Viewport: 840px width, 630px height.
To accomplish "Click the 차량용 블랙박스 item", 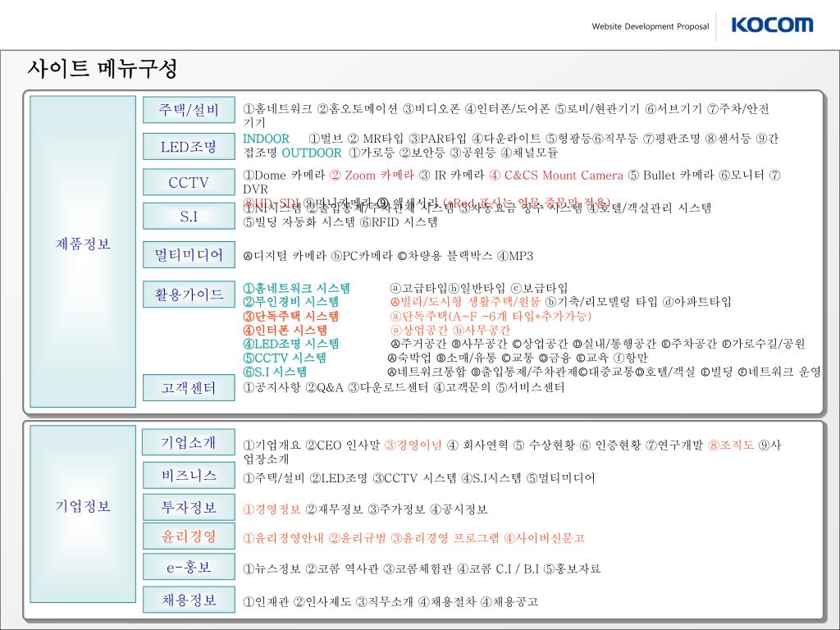I will (445, 256).
